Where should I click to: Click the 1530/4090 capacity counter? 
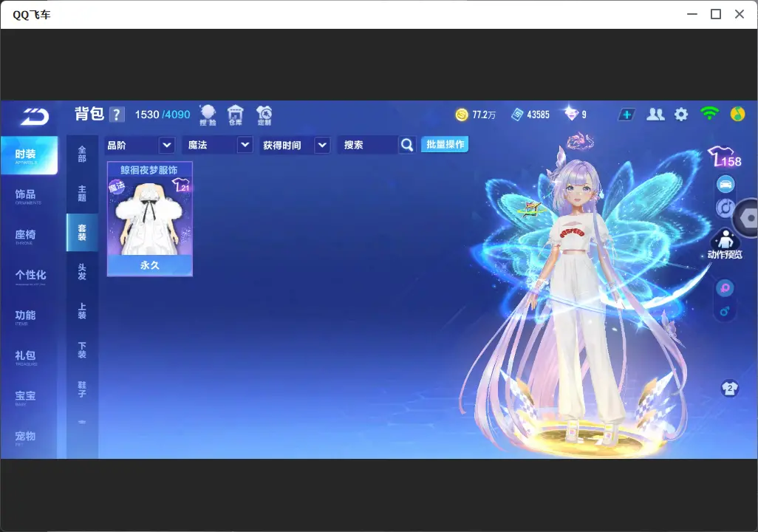pos(163,115)
